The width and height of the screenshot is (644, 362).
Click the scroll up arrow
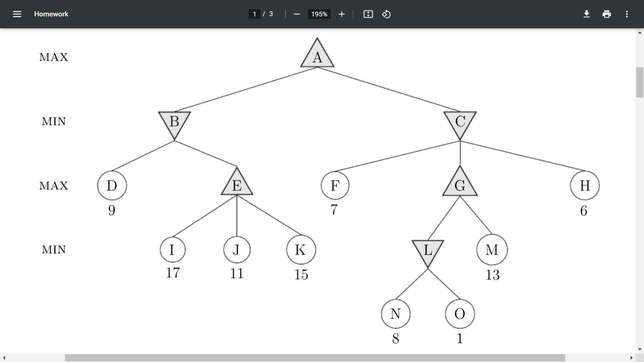(x=640, y=33)
